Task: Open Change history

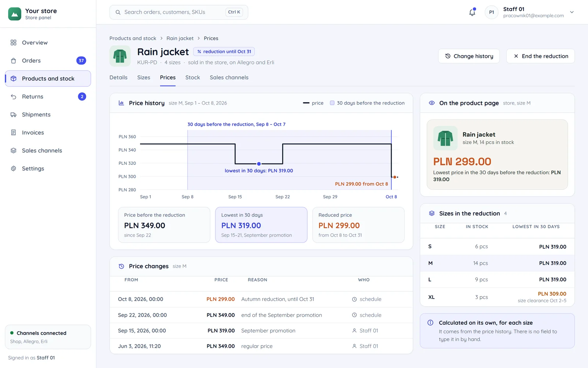Action: [469, 56]
